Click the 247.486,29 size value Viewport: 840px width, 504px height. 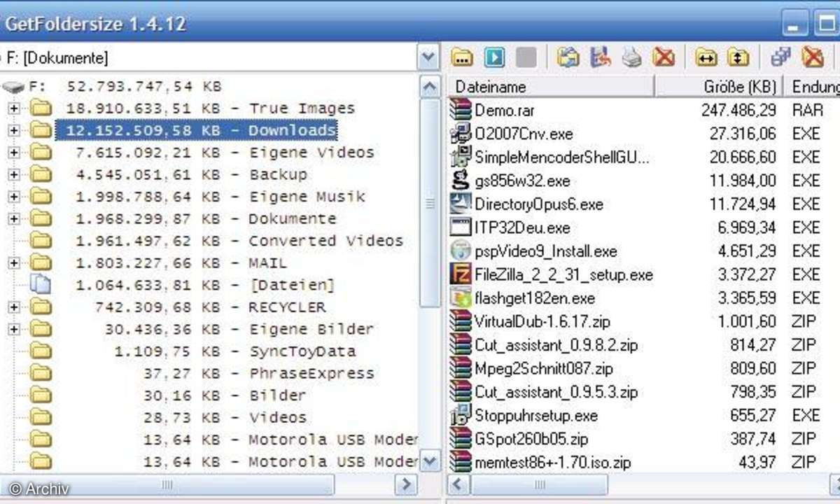pyautogui.click(x=738, y=110)
